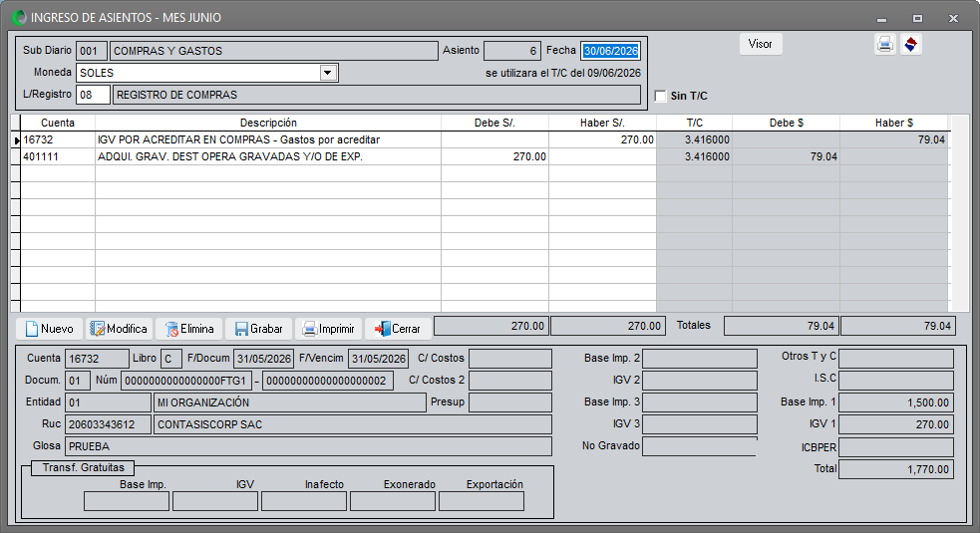Click the Base Imp. 3 field
The height and width of the screenshot is (533, 980).
point(700,402)
